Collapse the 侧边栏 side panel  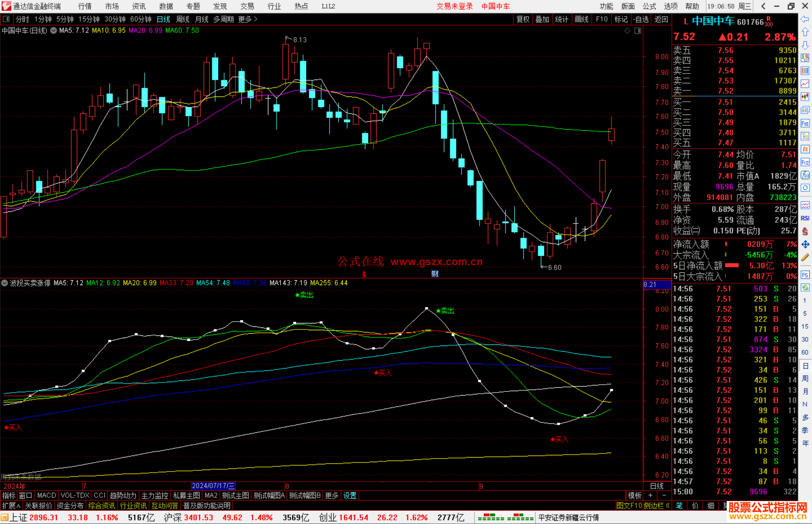657,506
